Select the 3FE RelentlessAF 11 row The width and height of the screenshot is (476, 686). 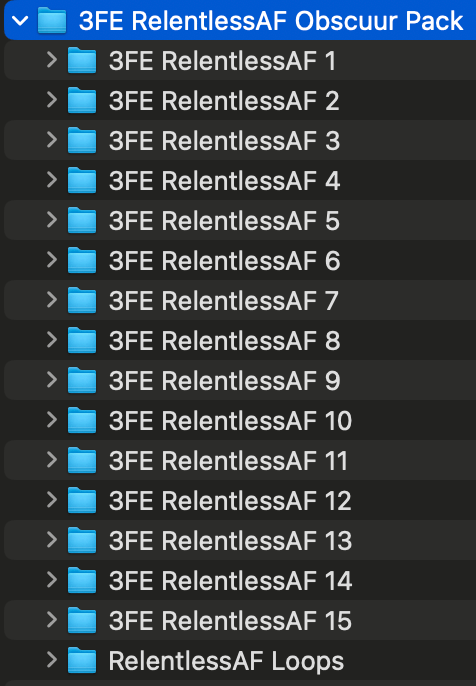(240, 460)
